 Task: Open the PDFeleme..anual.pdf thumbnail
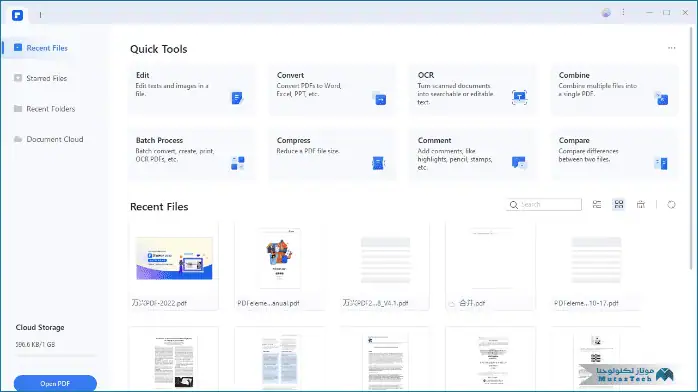(x=280, y=259)
